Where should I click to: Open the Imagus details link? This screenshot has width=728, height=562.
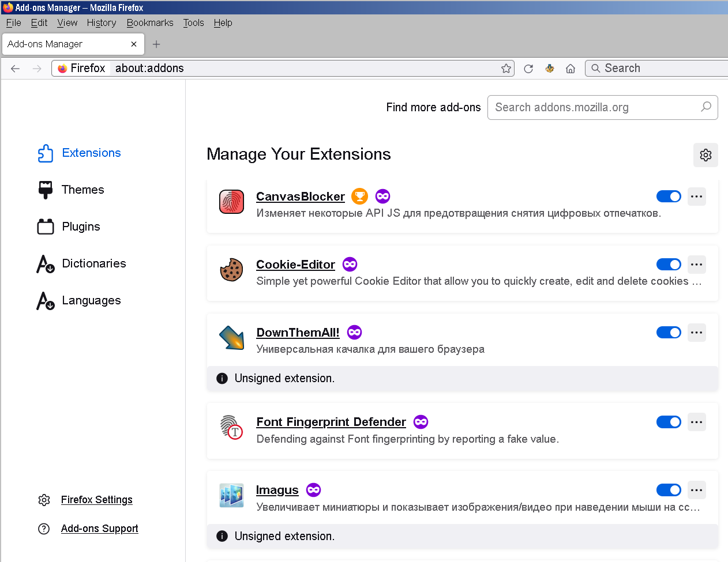[277, 490]
